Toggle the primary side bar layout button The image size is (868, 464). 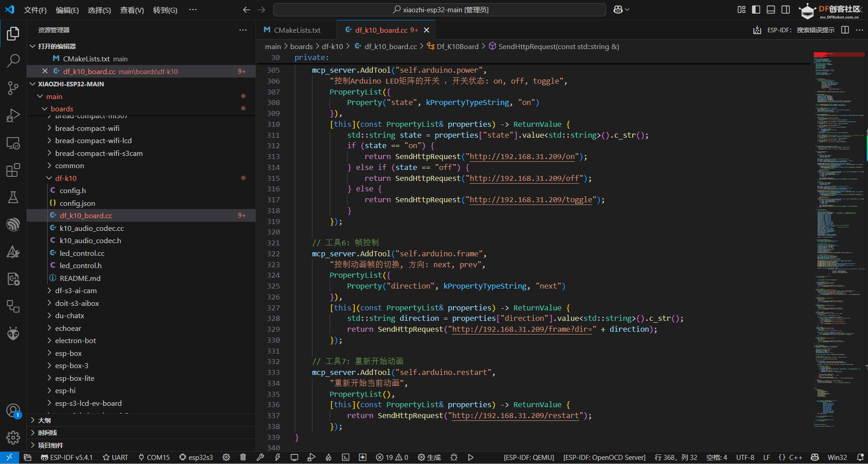point(756,10)
